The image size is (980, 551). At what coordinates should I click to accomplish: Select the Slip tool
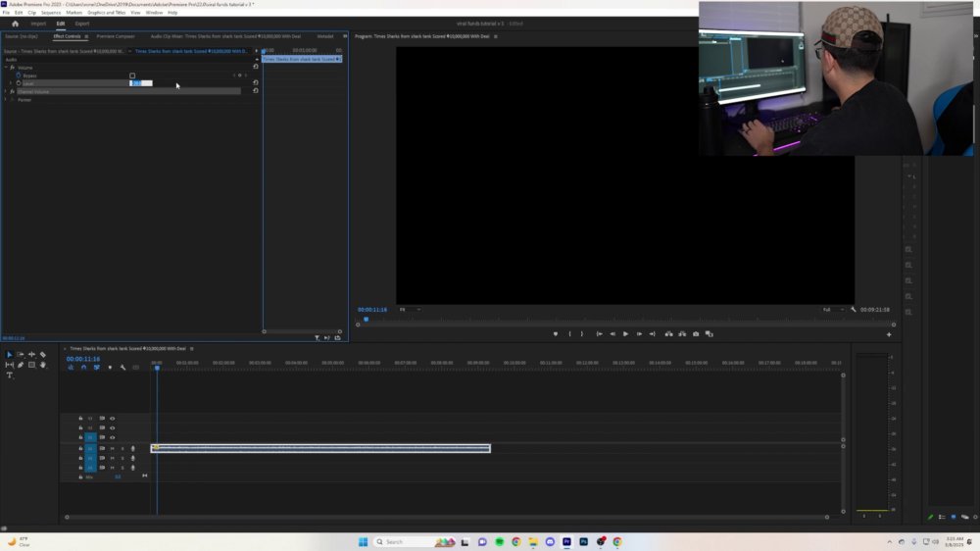click(x=10, y=365)
